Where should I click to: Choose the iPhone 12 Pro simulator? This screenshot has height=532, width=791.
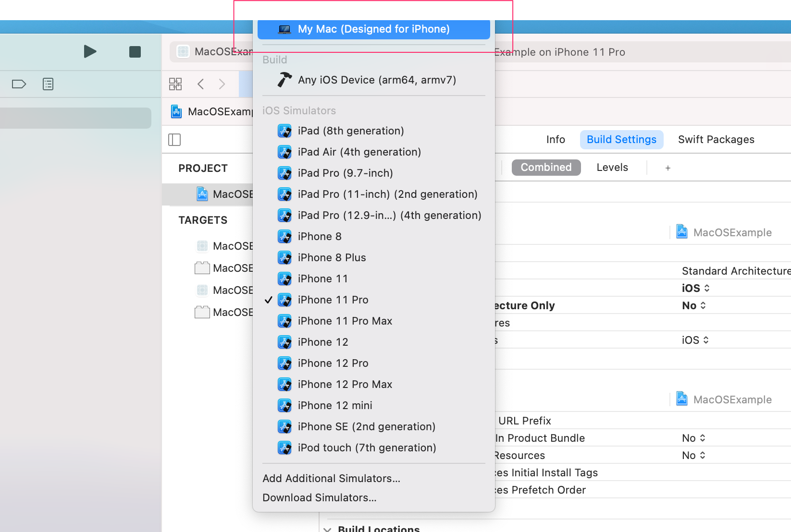[x=374, y=363]
